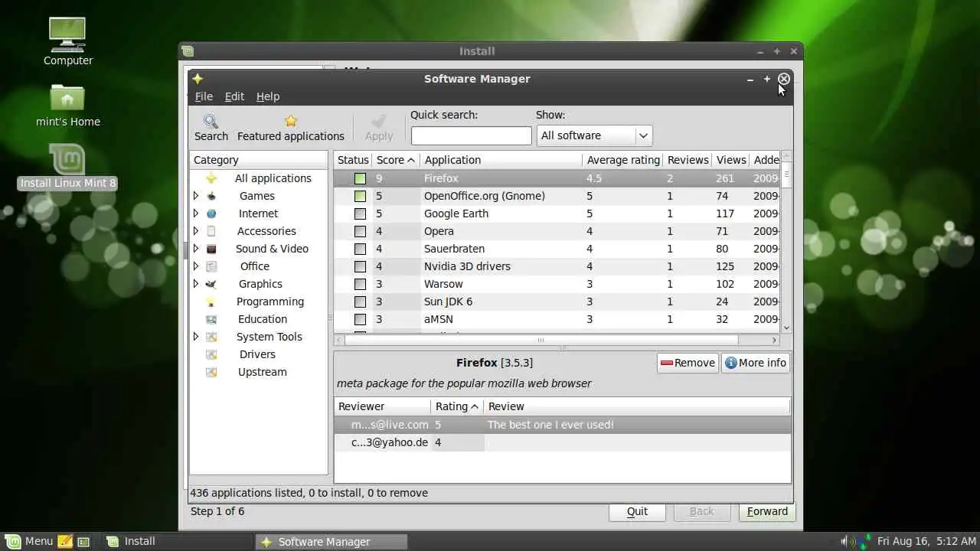Open the File menu

(204, 96)
